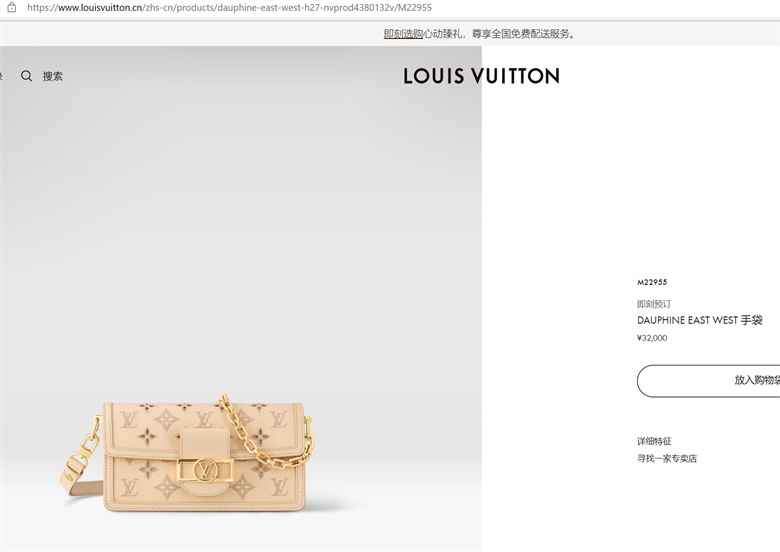Viewport: 780px width, 552px height.
Task: Open the 详细特征 product details link
Action: click(654, 441)
